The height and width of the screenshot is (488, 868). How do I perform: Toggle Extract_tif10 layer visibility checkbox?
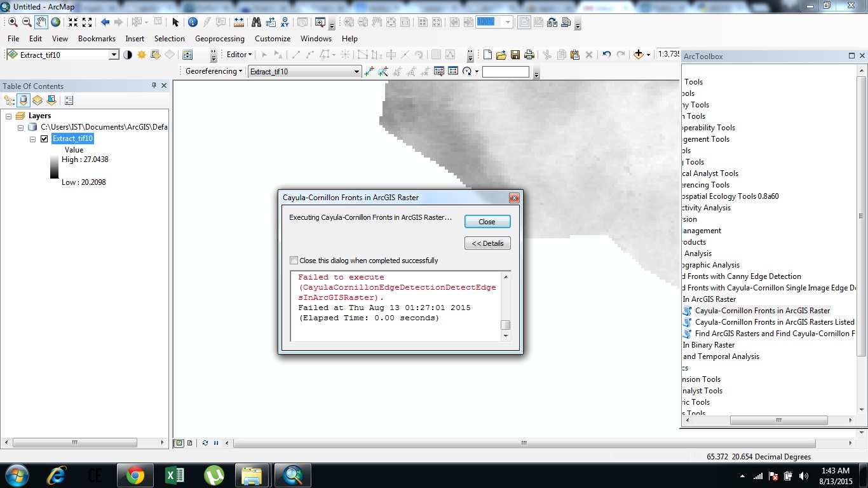44,139
